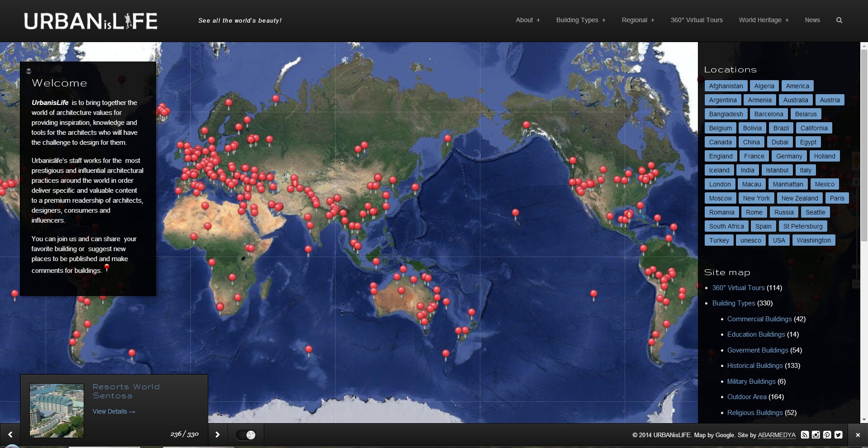Collapse the Welcome panel using its small toggle
The image size is (868, 448).
pos(28,71)
